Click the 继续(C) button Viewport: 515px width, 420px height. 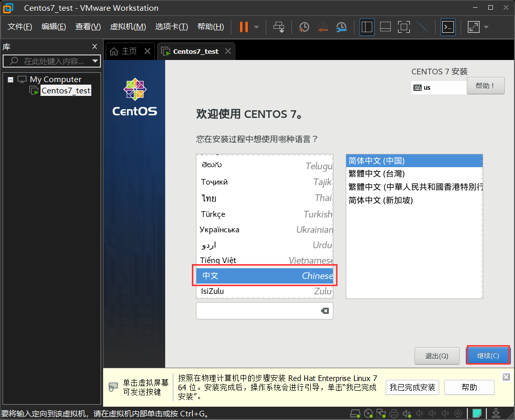(x=488, y=355)
